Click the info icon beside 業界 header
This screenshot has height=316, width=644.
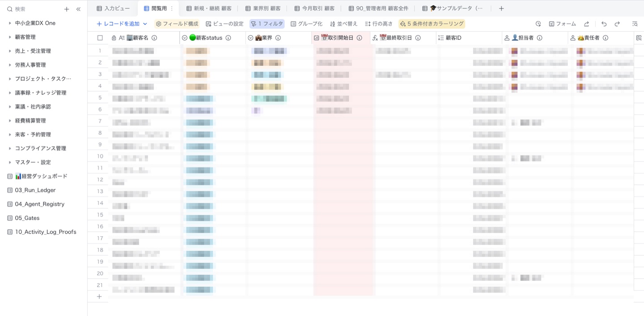click(x=278, y=38)
